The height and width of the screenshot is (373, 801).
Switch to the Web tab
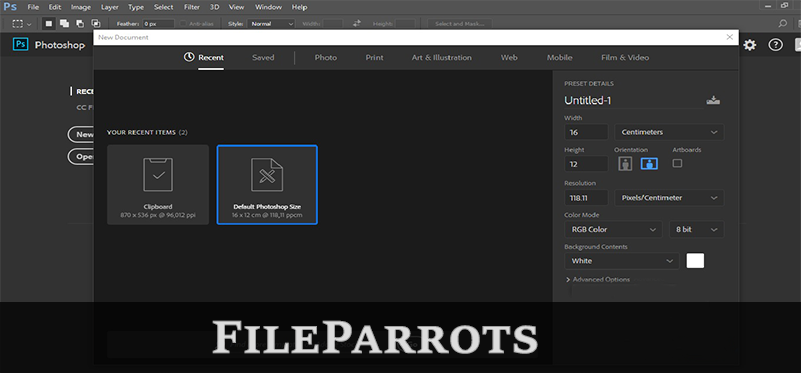509,58
